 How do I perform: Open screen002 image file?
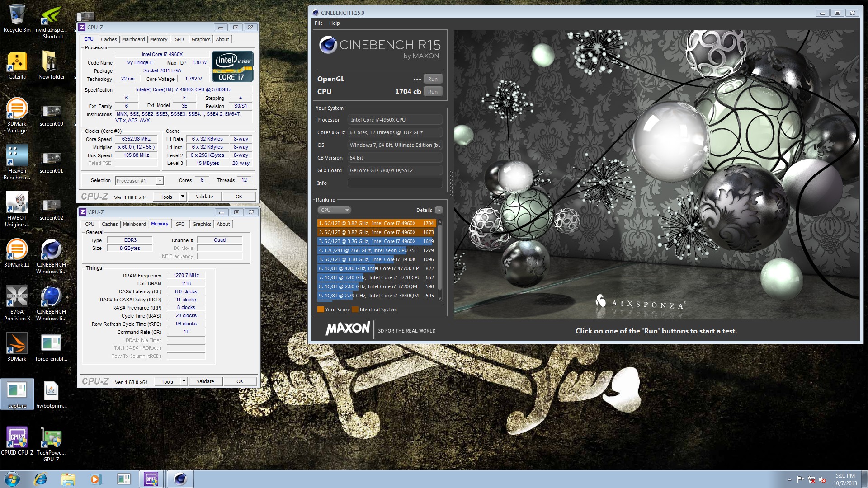click(x=52, y=209)
